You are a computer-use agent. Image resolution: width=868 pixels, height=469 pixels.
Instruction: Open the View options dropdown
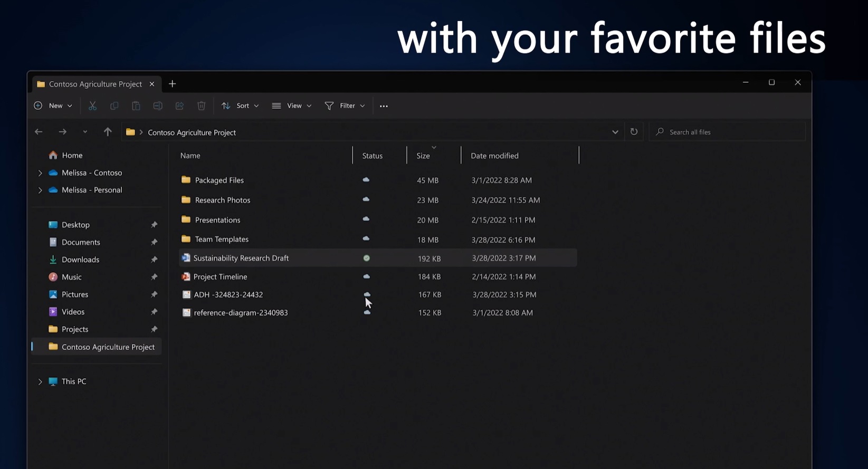(291, 106)
